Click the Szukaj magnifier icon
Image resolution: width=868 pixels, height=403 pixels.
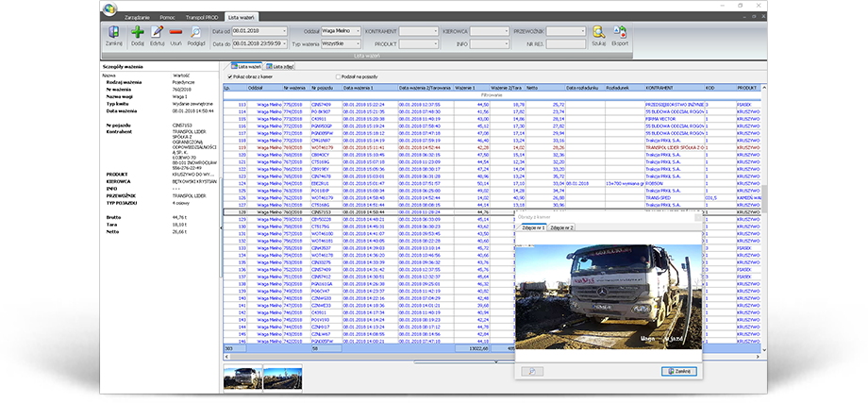[599, 35]
